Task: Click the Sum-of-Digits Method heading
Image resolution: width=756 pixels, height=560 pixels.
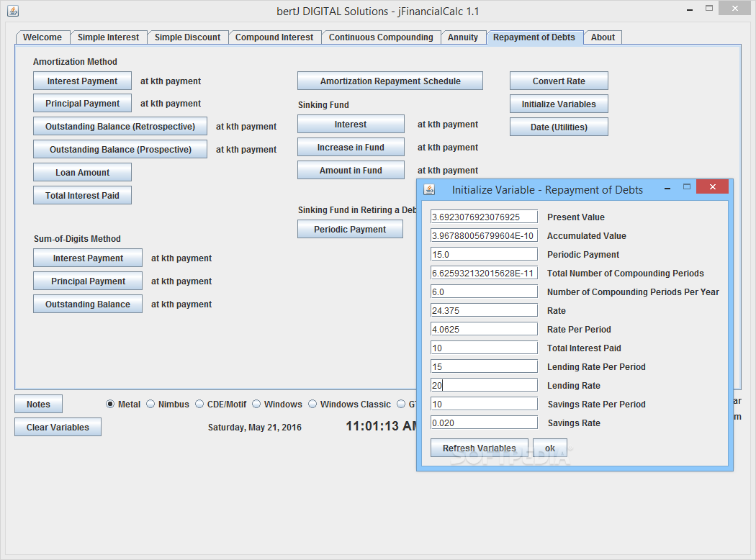Action: click(x=77, y=239)
